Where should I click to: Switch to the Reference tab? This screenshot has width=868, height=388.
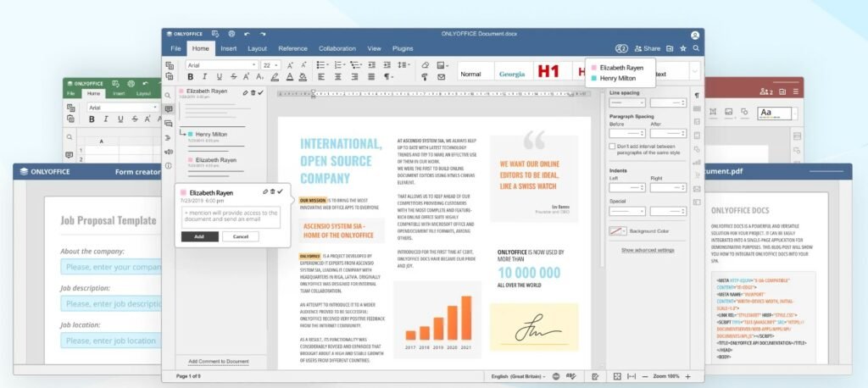point(292,48)
